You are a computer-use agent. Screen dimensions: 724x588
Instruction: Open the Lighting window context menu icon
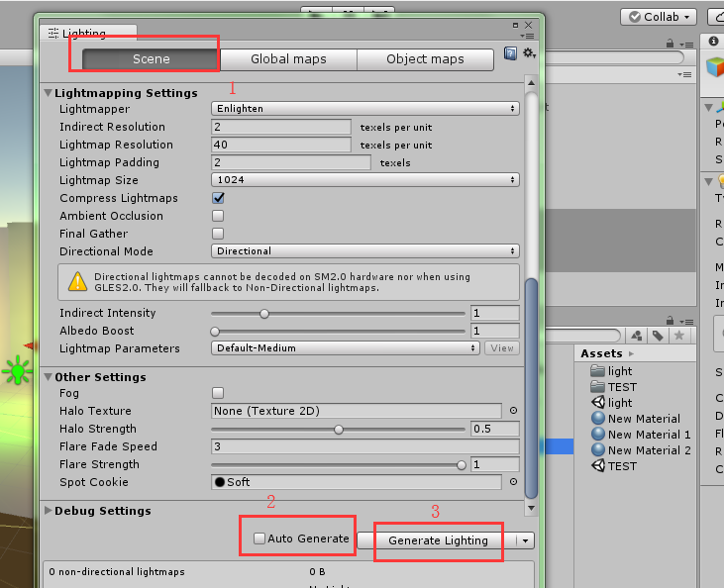(527, 36)
